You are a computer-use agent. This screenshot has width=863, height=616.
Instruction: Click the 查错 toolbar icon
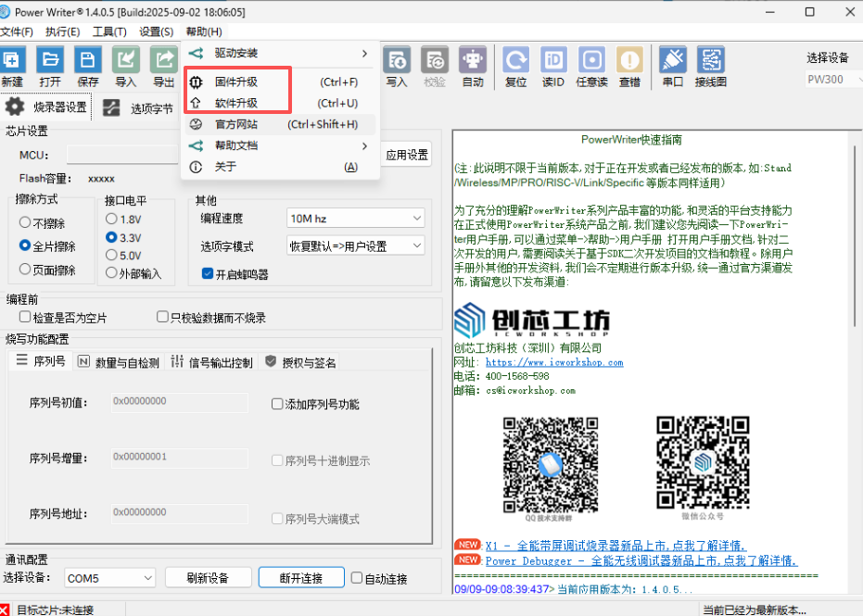coord(629,59)
